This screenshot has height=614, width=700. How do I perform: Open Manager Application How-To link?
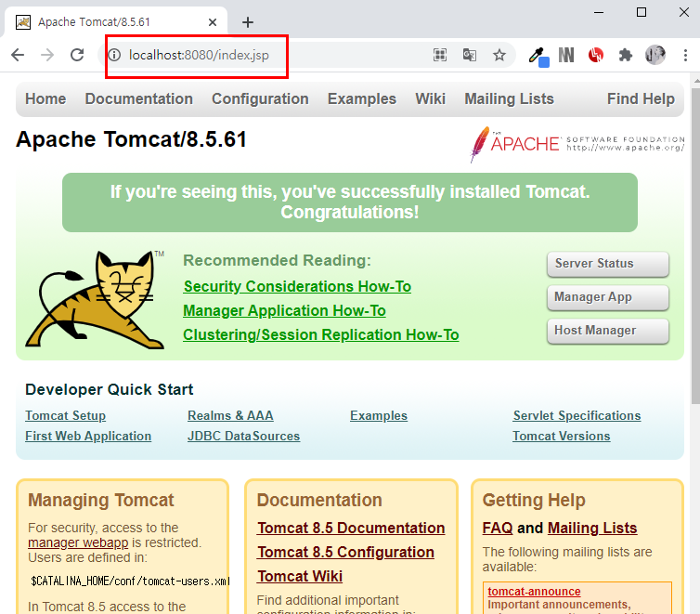point(284,311)
